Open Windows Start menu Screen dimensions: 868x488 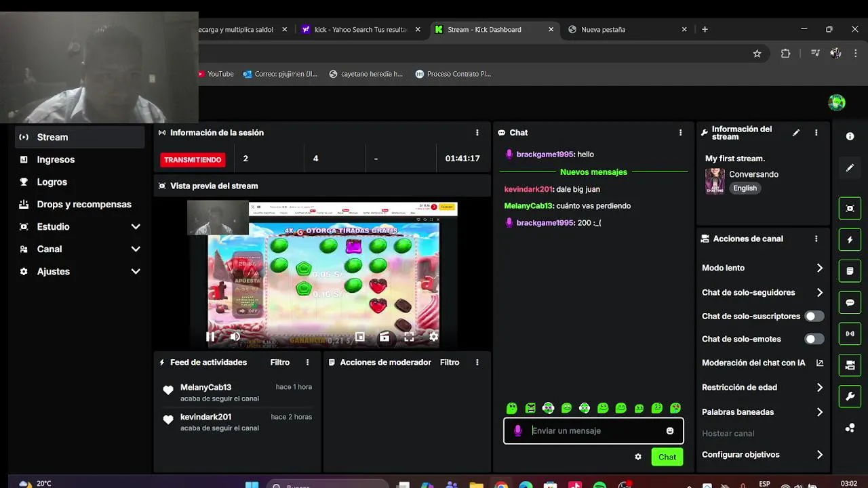point(252,484)
